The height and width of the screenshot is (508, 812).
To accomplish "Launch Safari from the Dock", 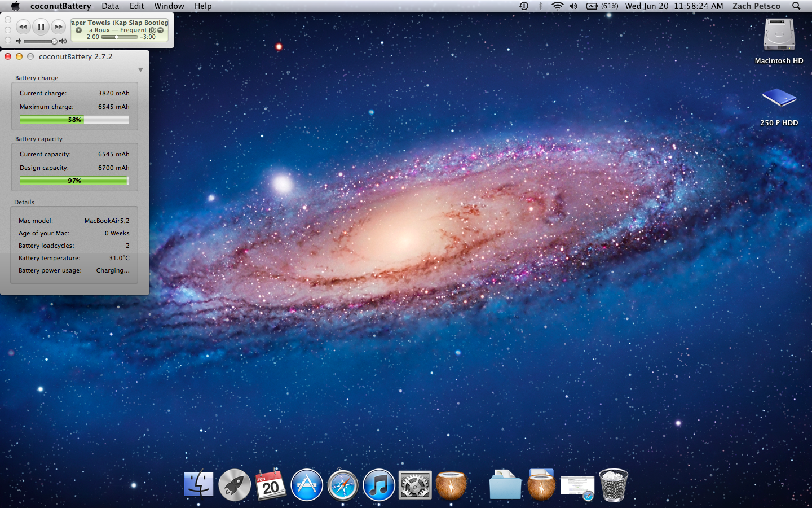I will pos(343,485).
